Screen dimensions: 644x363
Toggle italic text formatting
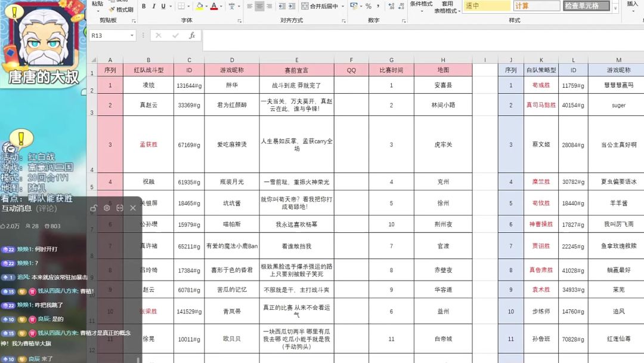coord(153,7)
